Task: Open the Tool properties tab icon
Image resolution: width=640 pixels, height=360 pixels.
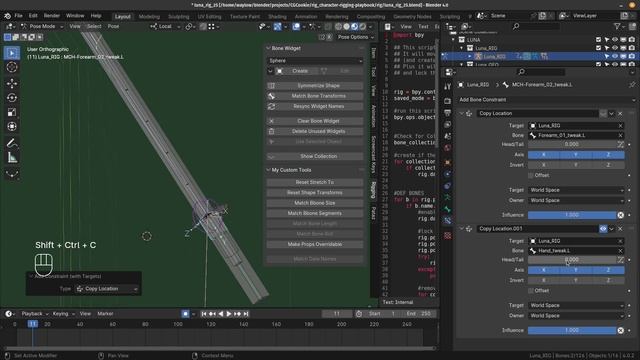Action: [447, 87]
